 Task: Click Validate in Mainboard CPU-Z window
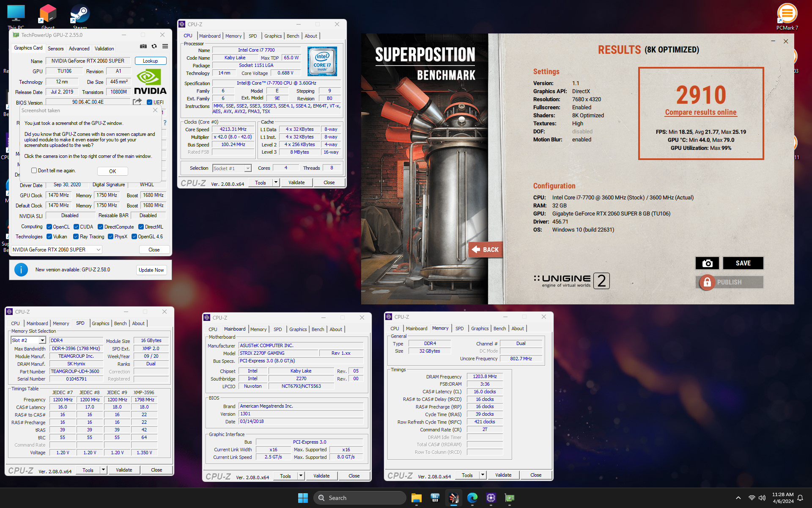tap(321, 476)
